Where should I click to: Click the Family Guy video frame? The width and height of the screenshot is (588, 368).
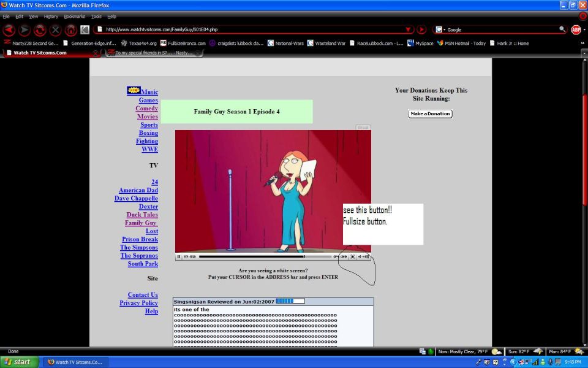(x=273, y=191)
